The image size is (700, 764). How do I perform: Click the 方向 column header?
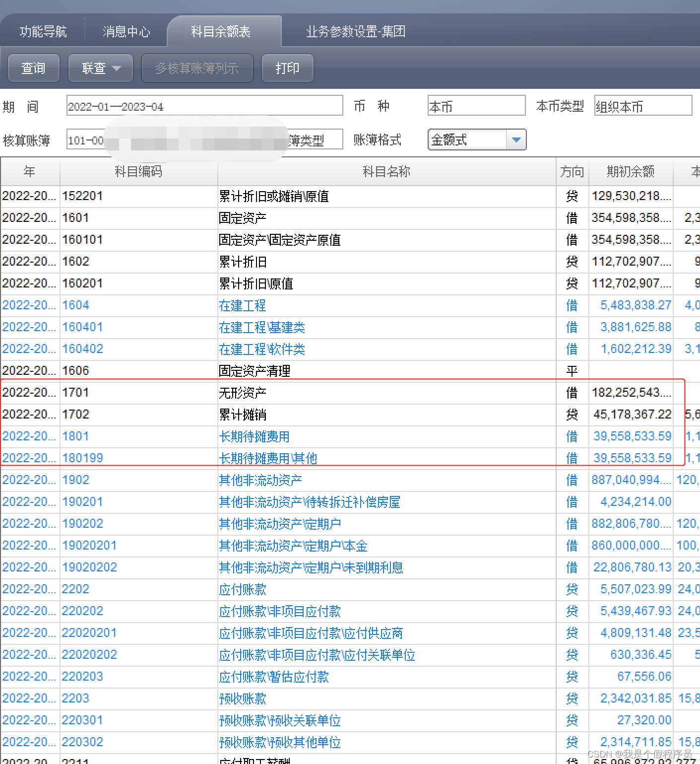point(572,172)
